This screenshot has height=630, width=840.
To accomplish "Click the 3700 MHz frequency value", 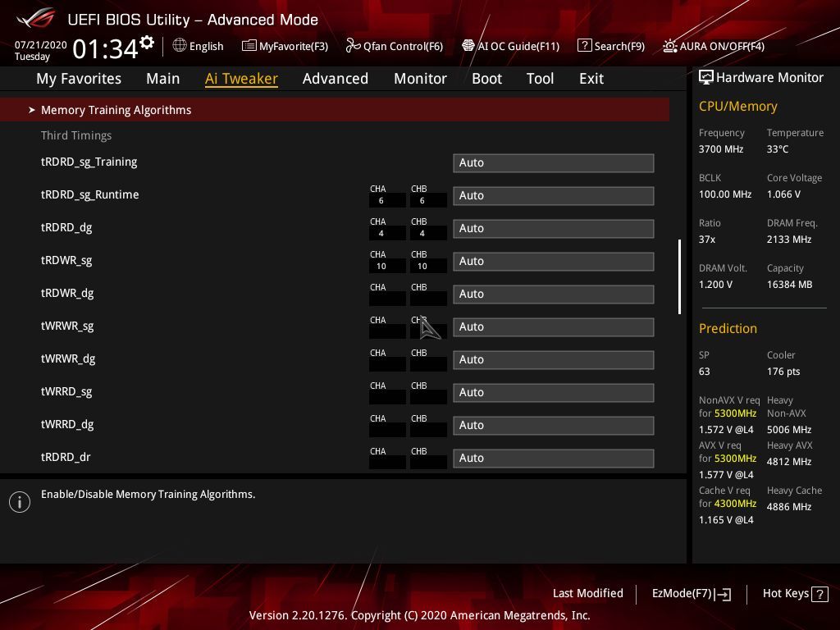I will pos(720,149).
